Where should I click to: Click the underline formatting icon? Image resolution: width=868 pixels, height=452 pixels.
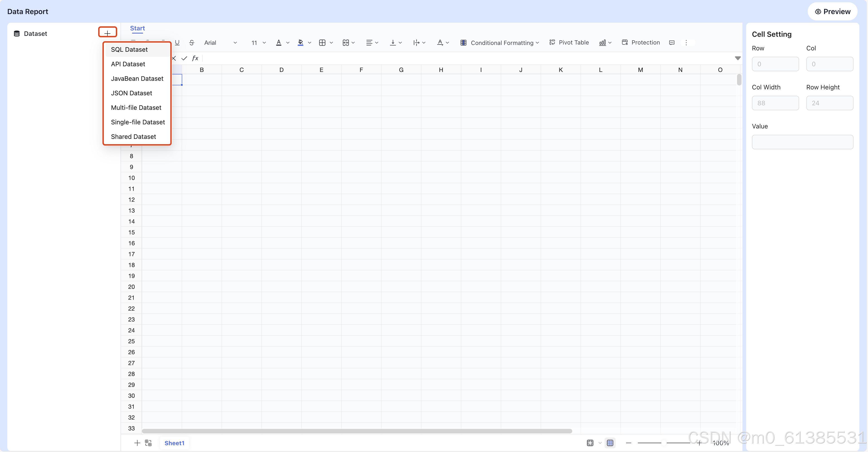coord(177,42)
